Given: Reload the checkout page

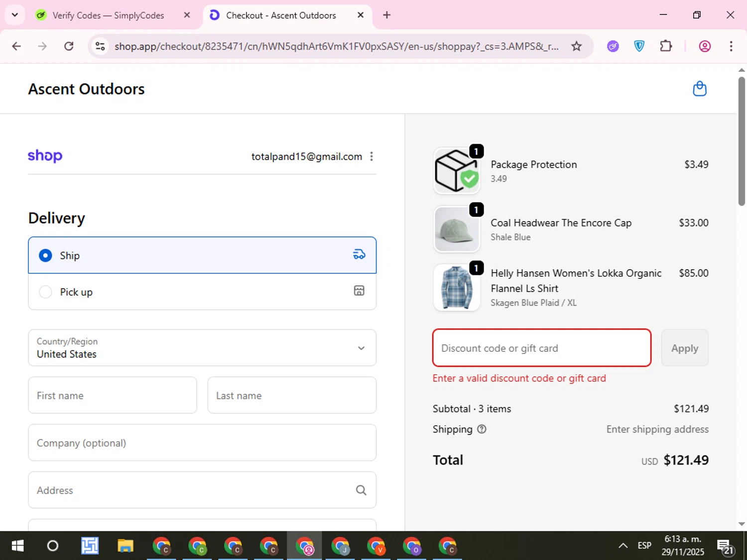Looking at the screenshot, I should 69,46.
